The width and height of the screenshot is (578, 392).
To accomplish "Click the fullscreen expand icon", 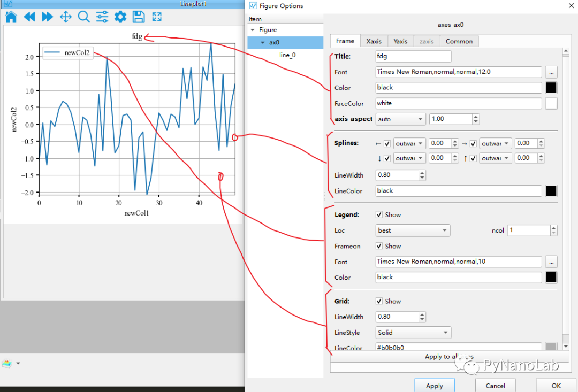I will point(157,17).
